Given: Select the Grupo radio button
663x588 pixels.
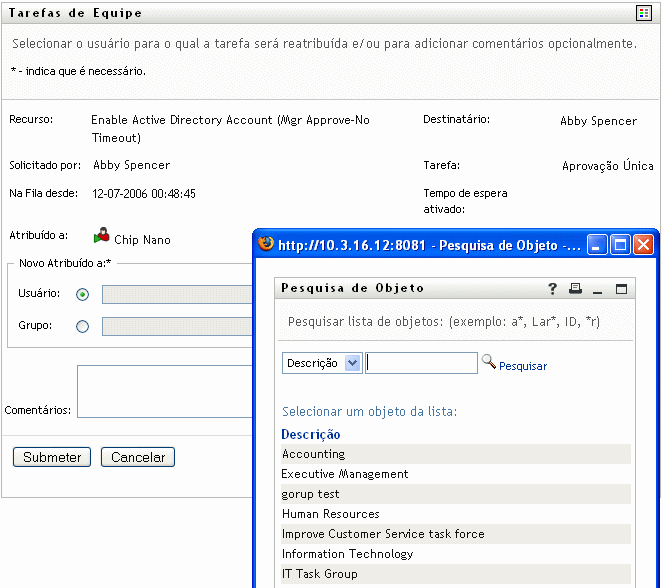Looking at the screenshot, I should 82,326.
